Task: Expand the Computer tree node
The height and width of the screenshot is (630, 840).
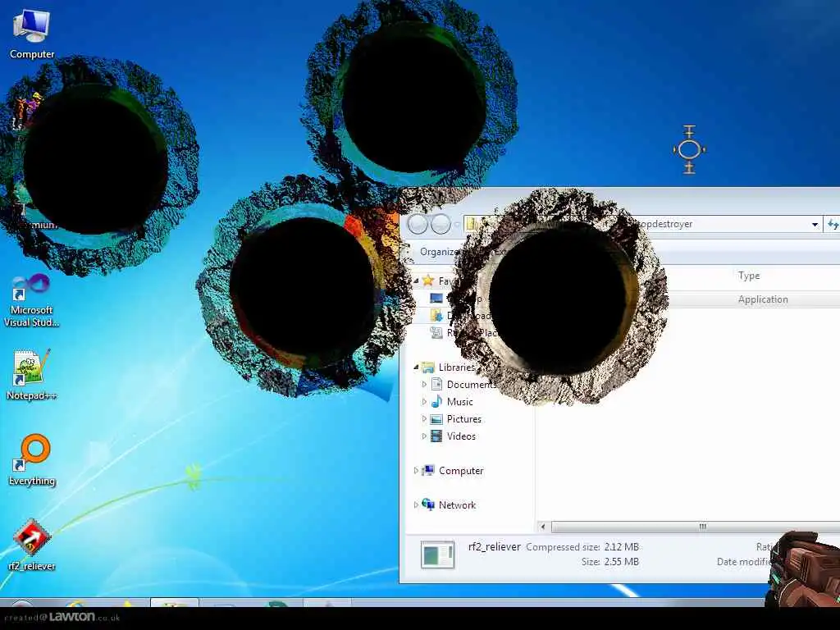Action: tap(416, 470)
